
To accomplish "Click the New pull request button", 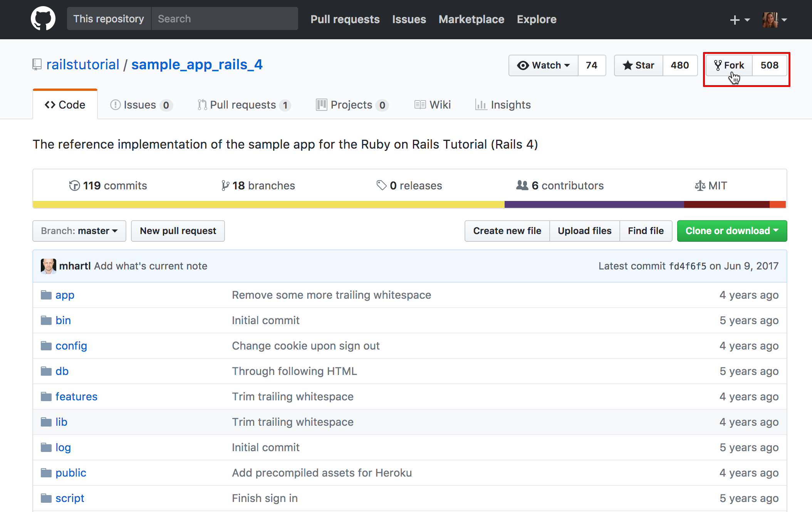I will [178, 231].
